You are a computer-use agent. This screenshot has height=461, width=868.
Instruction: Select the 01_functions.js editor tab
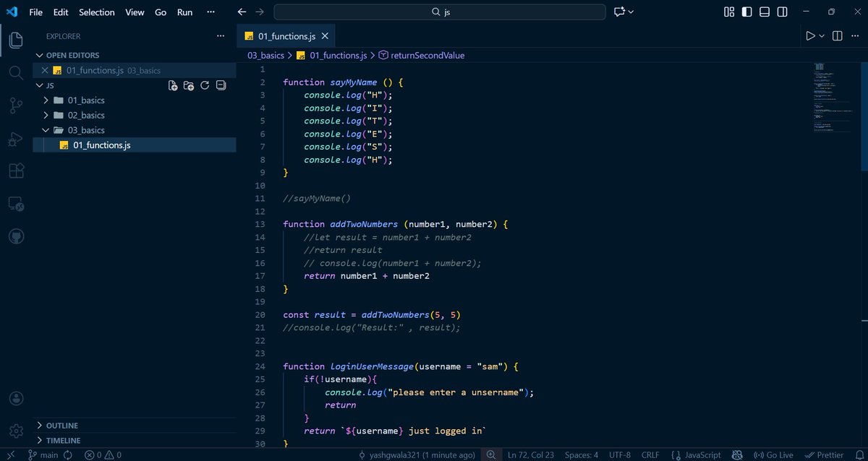click(x=286, y=36)
